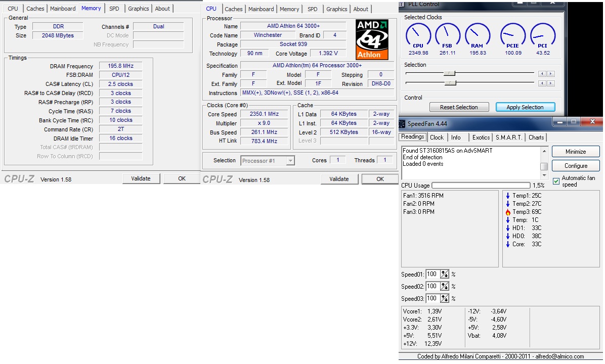The width and height of the screenshot is (605, 364).
Task: Click the Speed03 percentage input field
Action: [x=434, y=298]
